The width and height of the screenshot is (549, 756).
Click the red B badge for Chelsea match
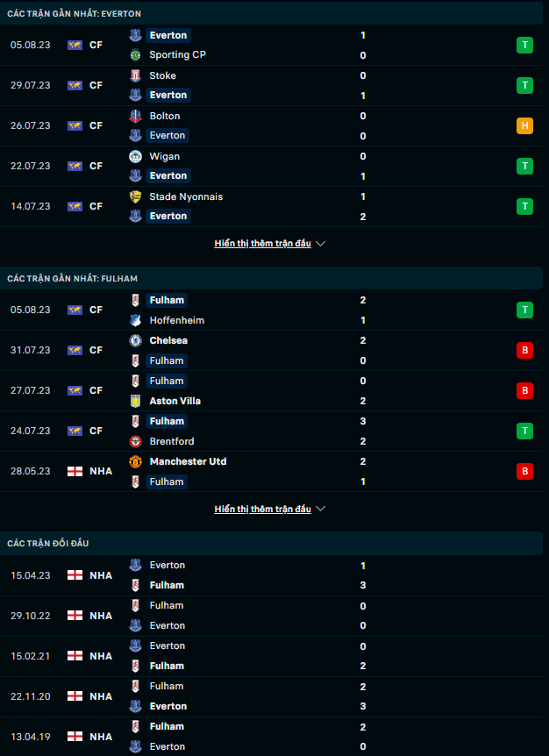(524, 350)
